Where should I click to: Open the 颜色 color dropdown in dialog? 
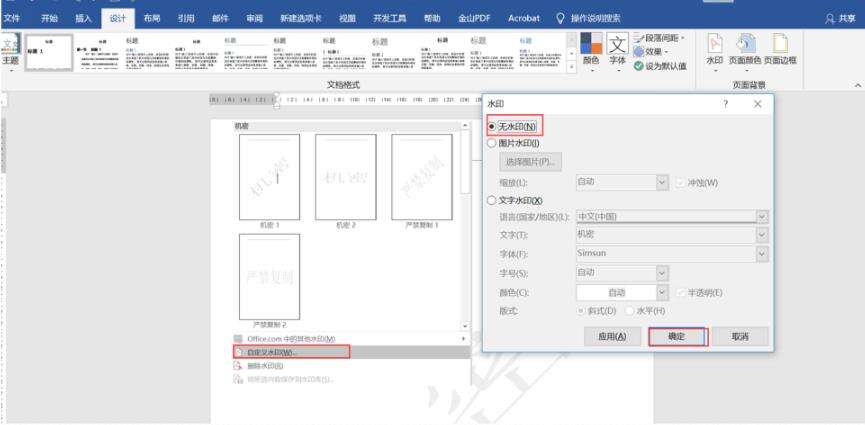tap(662, 292)
